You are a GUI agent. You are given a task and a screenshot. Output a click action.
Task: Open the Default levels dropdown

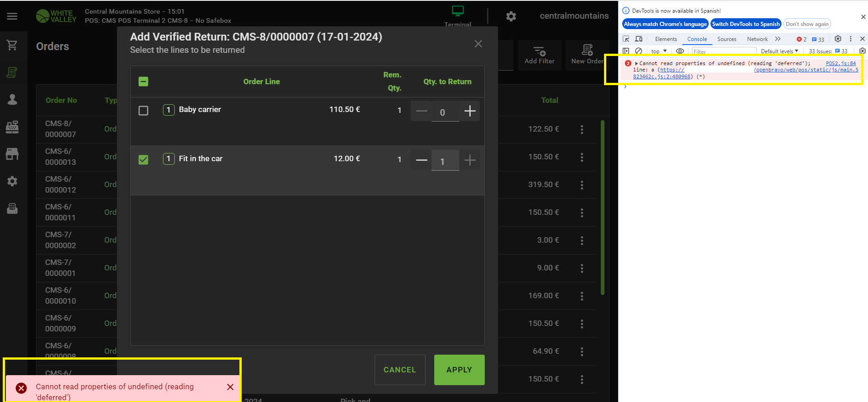[x=779, y=51]
